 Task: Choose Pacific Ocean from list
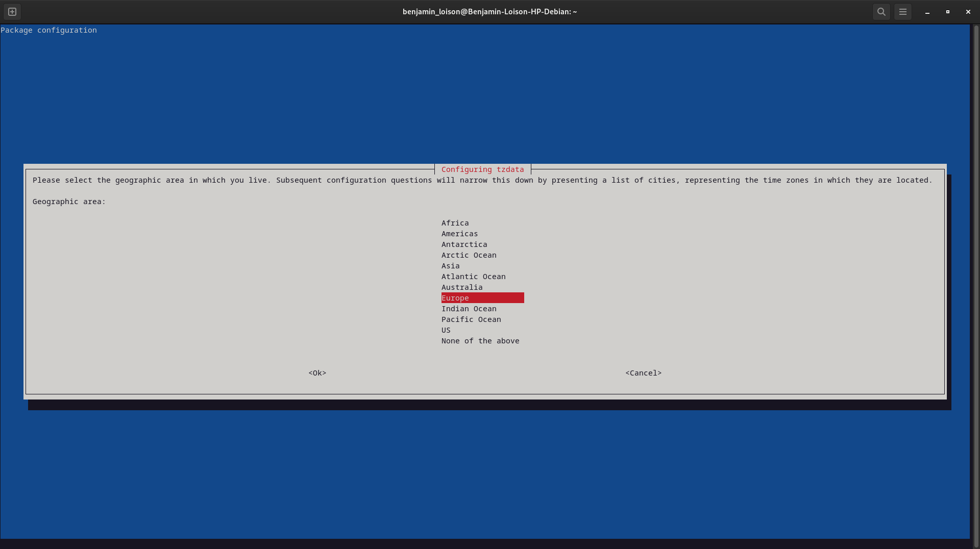[471, 319]
